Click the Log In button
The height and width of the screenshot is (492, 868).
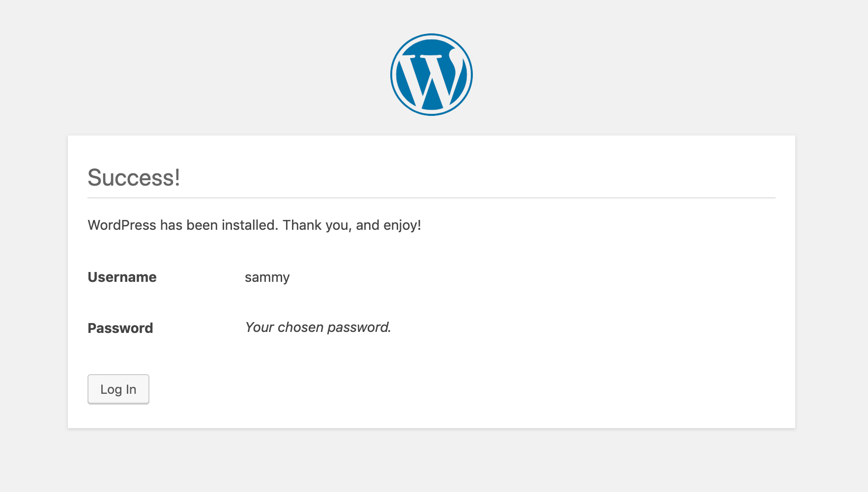point(118,389)
